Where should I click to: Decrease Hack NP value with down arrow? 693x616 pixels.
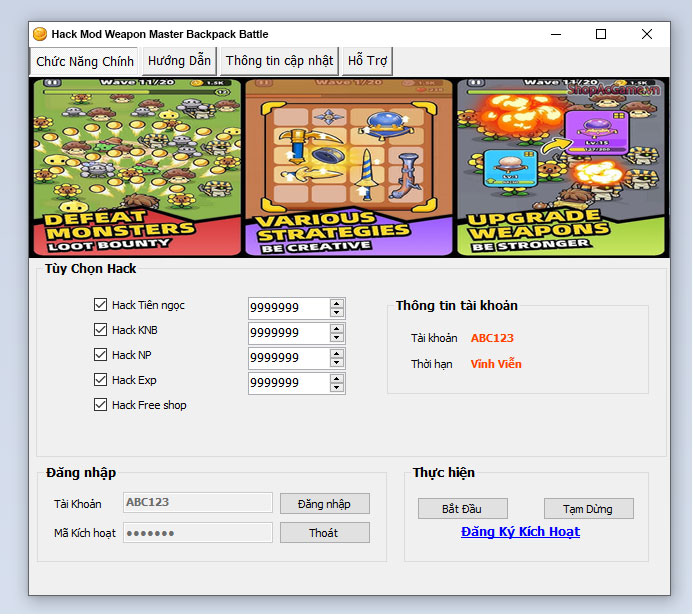337,362
